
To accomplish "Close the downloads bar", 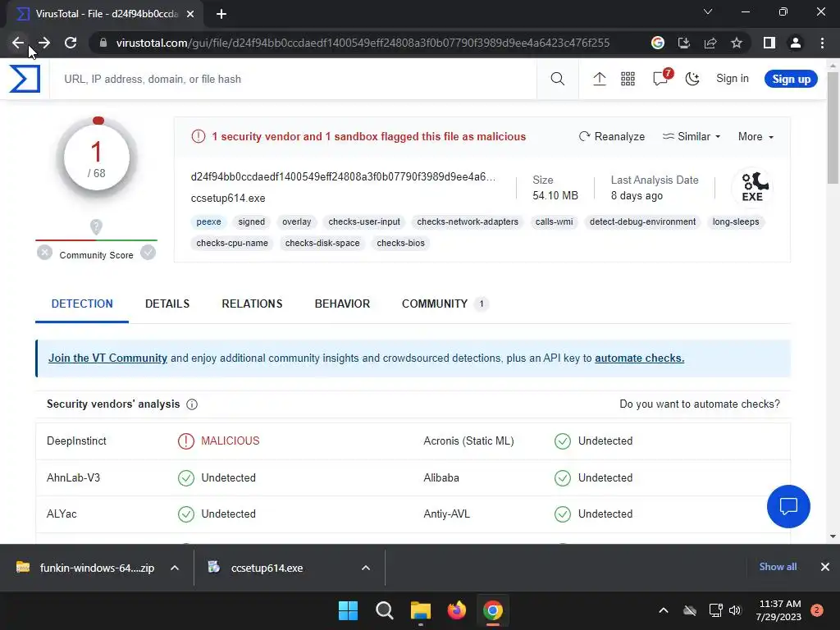I will click(x=824, y=567).
